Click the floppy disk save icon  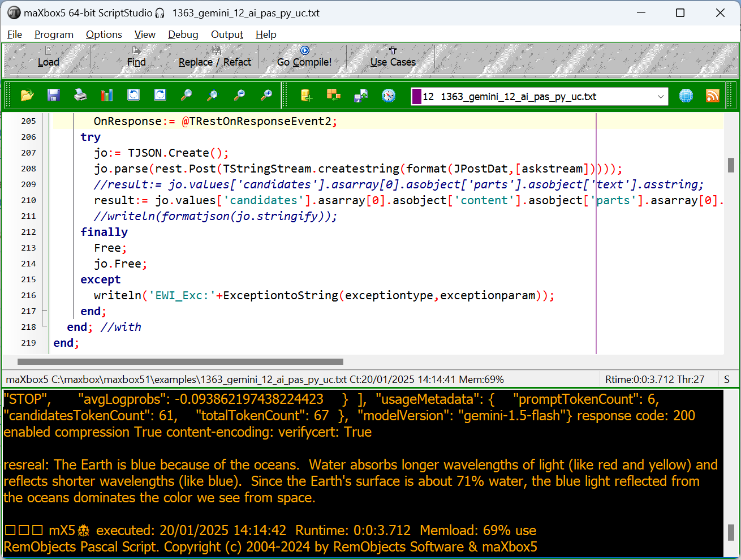click(53, 96)
